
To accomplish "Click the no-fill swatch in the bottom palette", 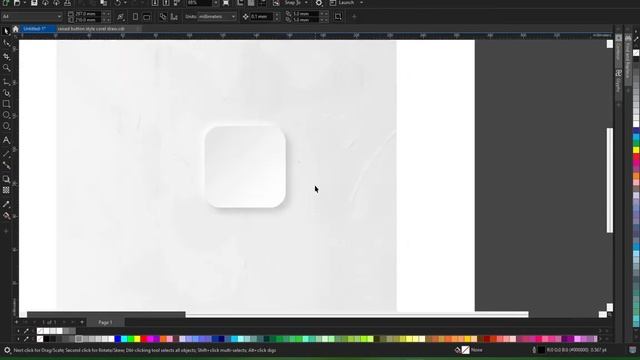I will point(40,339).
